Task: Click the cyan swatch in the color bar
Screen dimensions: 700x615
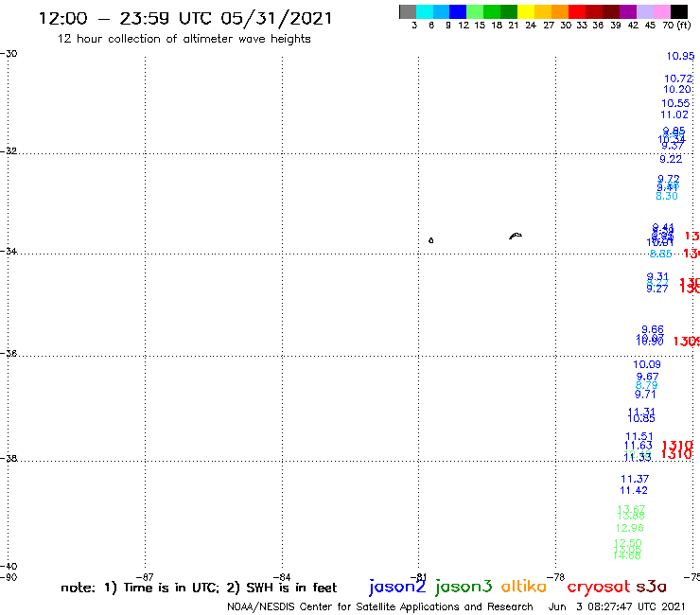Action: [x=425, y=11]
